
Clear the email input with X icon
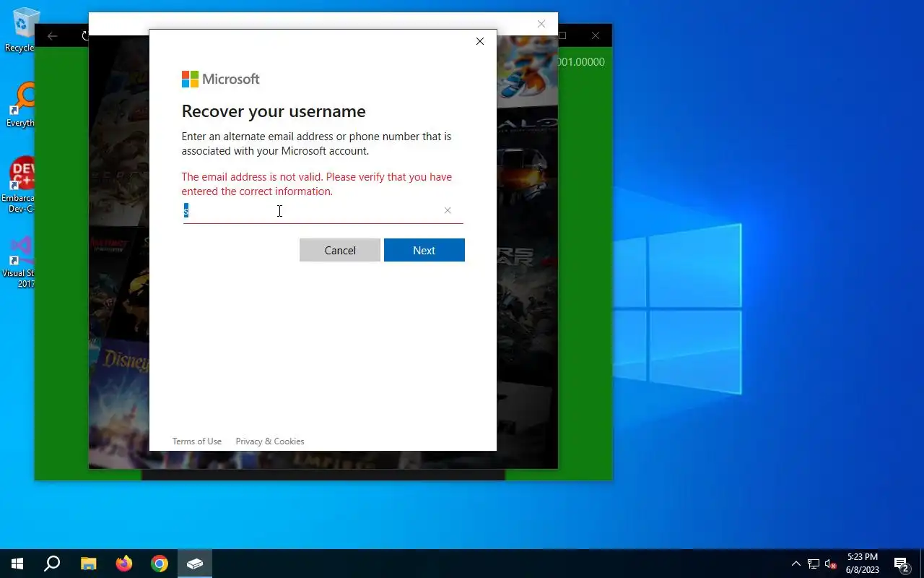pyautogui.click(x=448, y=210)
